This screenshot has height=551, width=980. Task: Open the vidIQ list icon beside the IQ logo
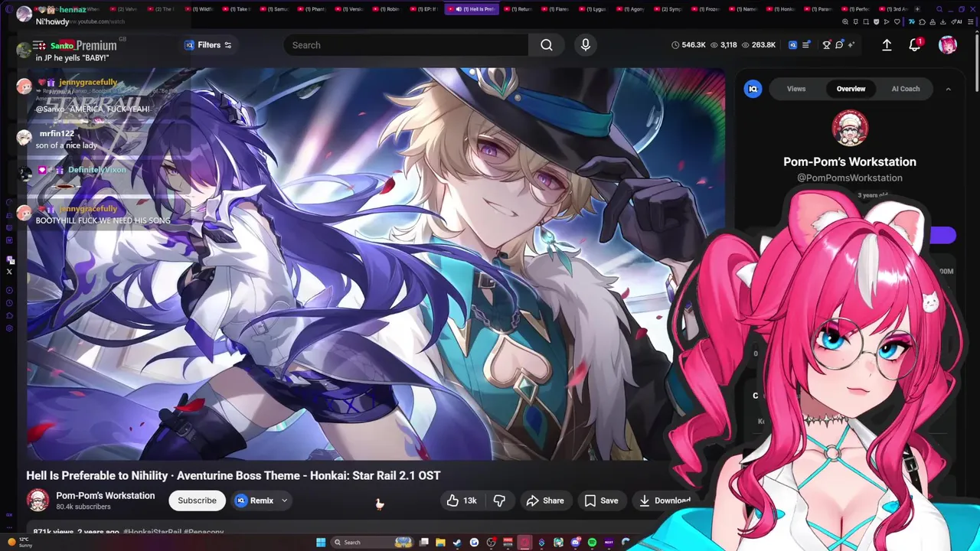[805, 45]
